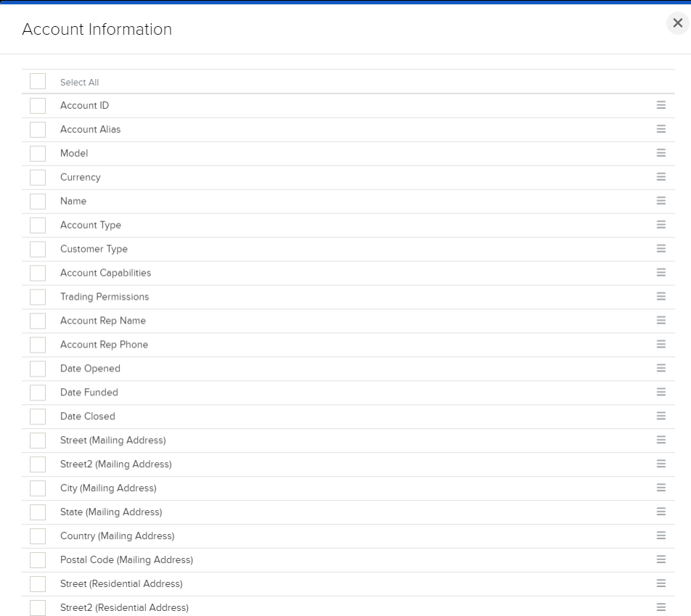Enable the State (Mailing Address) checkbox
Screen dimensions: 691x616
click(38, 512)
